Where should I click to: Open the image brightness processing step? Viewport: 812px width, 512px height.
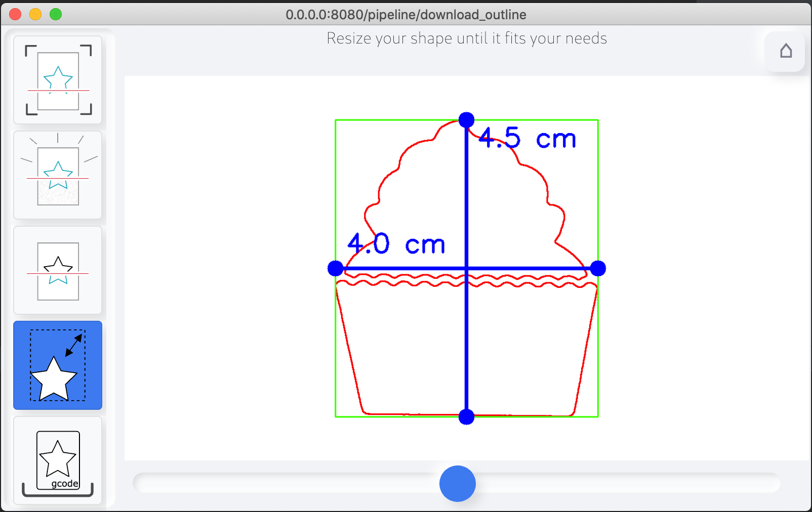click(x=58, y=174)
